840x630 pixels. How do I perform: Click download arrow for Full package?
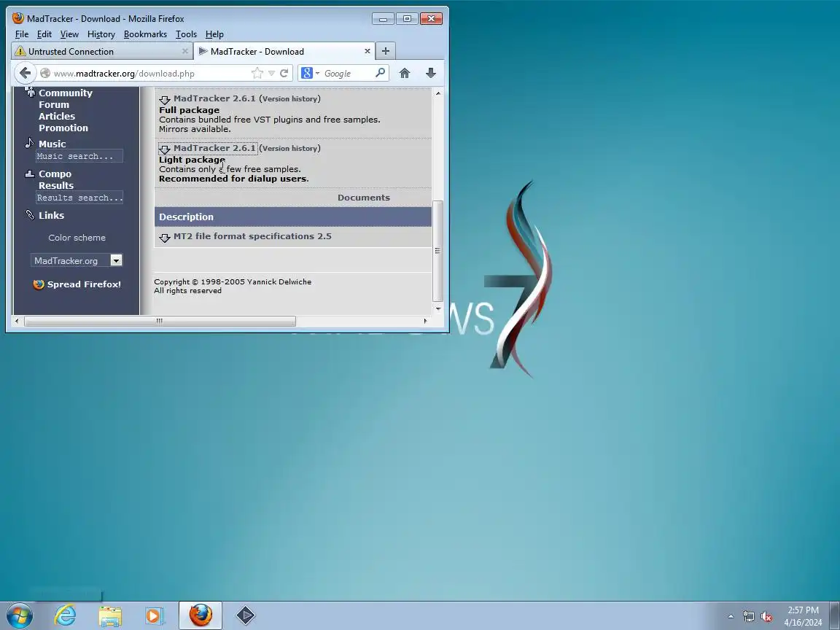pyautogui.click(x=165, y=100)
